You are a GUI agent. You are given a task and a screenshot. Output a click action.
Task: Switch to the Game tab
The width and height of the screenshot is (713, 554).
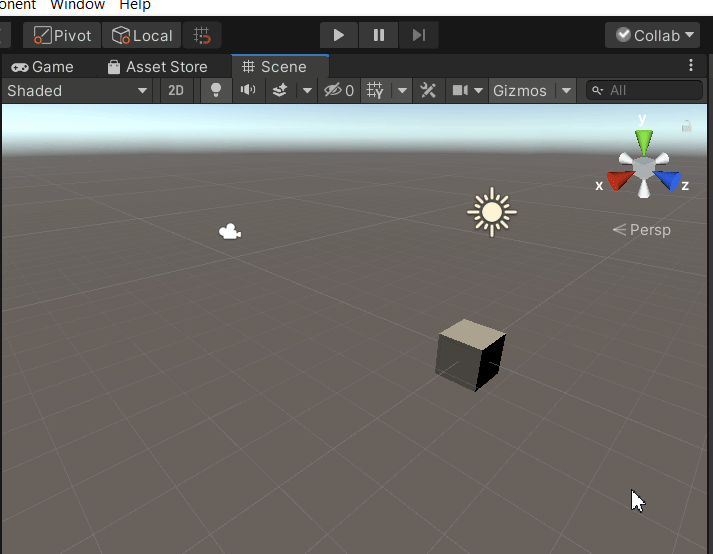click(x=43, y=67)
